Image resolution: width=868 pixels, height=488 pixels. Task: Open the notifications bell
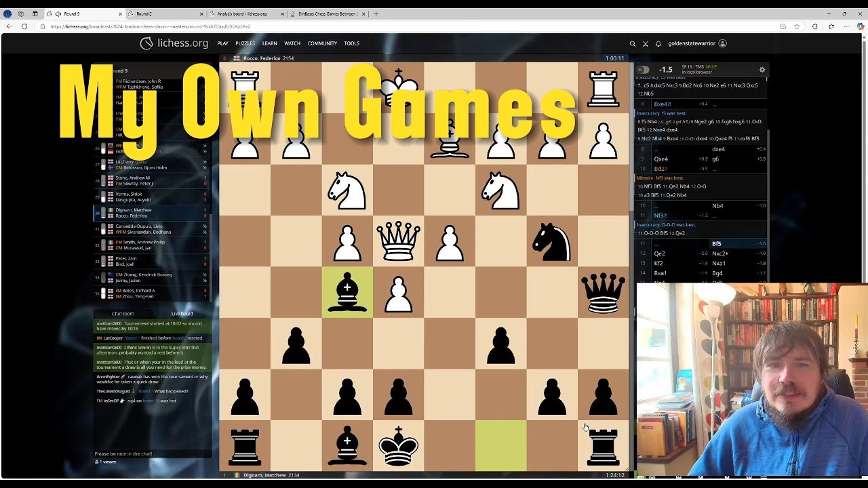658,43
